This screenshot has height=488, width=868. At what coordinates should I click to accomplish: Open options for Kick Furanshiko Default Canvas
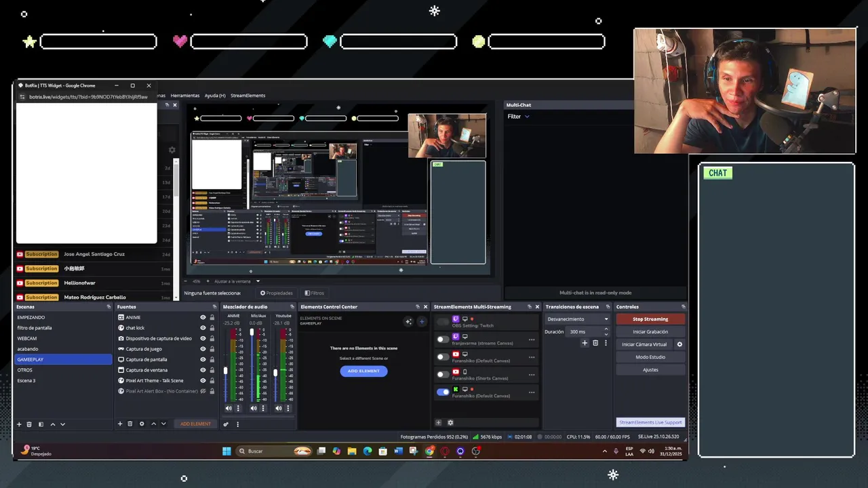pos(532,392)
